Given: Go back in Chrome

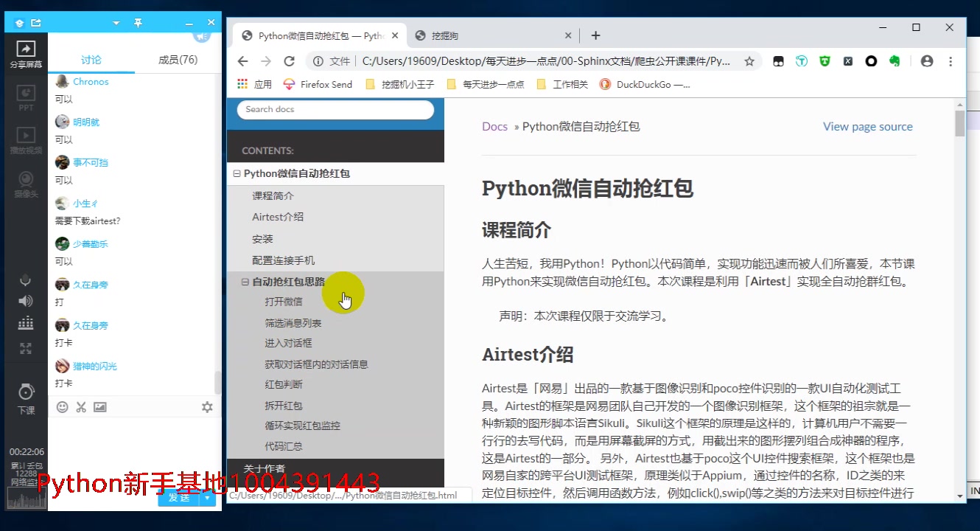Looking at the screenshot, I should [x=242, y=61].
